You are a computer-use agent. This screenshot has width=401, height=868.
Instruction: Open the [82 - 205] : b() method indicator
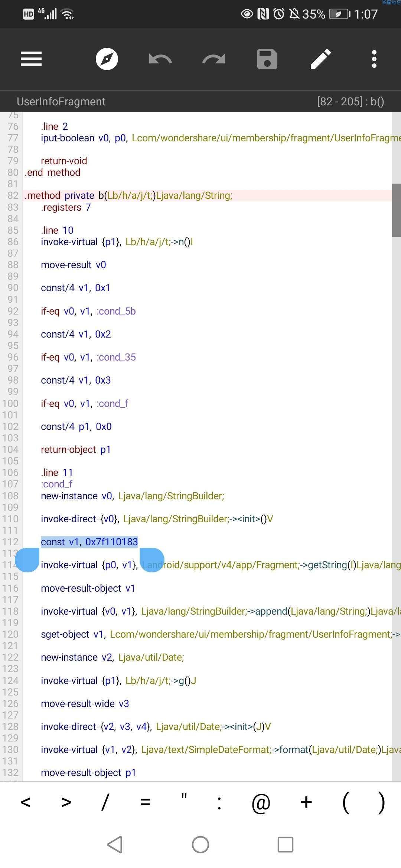[x=351, y=102]
